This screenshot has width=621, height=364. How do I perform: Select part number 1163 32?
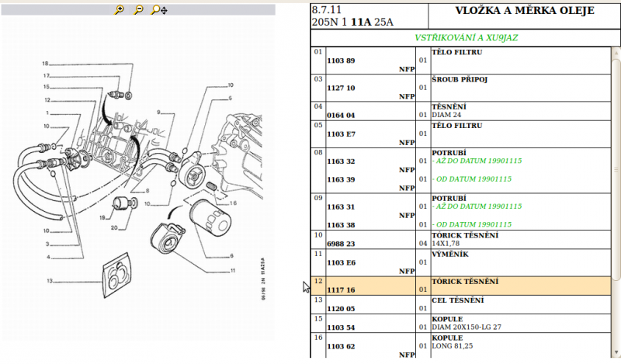[341, 161]
